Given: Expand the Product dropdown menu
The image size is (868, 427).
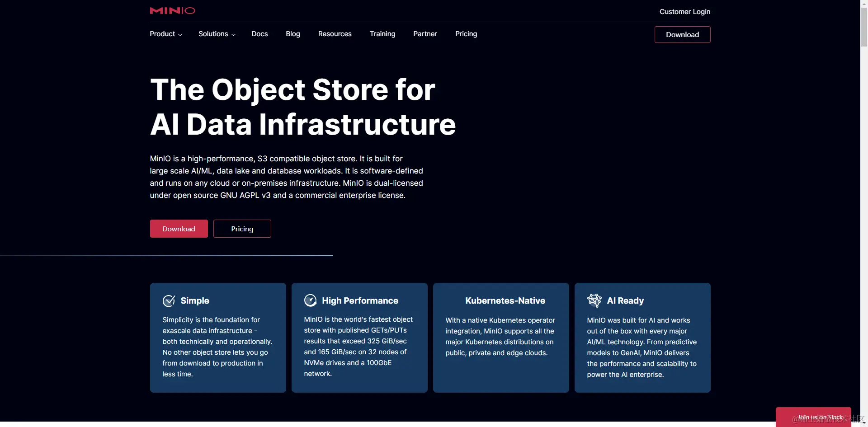Looking at the screenshot, I should [166, 34].
